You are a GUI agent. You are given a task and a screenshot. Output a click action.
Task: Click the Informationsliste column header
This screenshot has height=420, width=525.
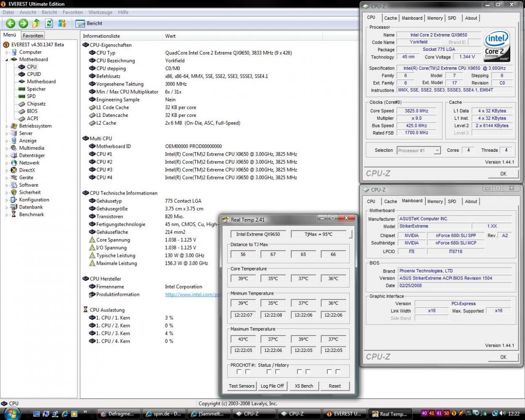pyautogui.click(x=121, y=36)
